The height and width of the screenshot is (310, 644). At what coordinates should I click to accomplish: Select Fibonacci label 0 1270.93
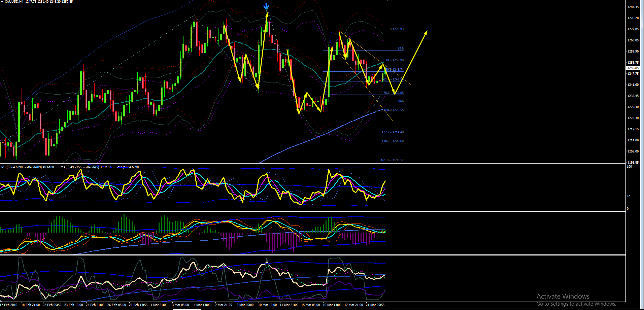(x=397, y=29)
